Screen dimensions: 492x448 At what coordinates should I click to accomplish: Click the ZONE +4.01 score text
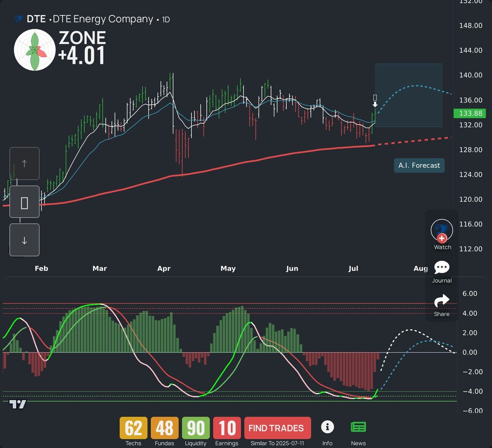click(x=82, y=48)
